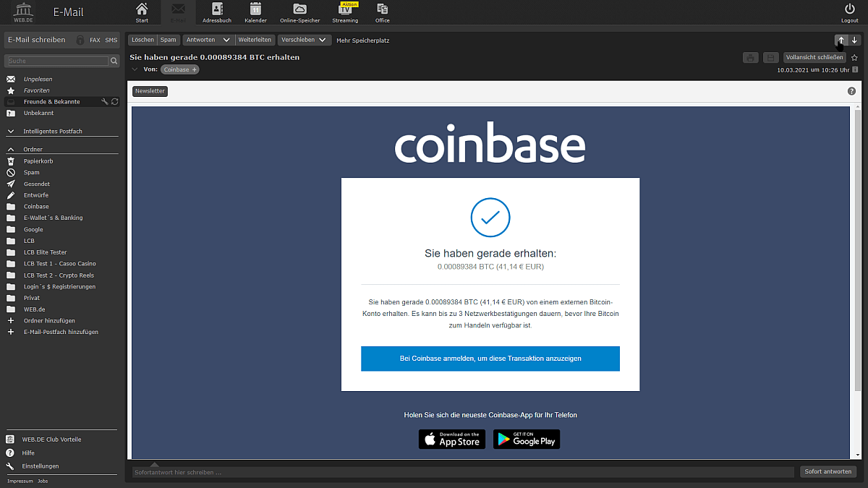The width and height of the screenshot is (868, 488).
Task: Click the Newsletter tag
Action: click(150, 91)
